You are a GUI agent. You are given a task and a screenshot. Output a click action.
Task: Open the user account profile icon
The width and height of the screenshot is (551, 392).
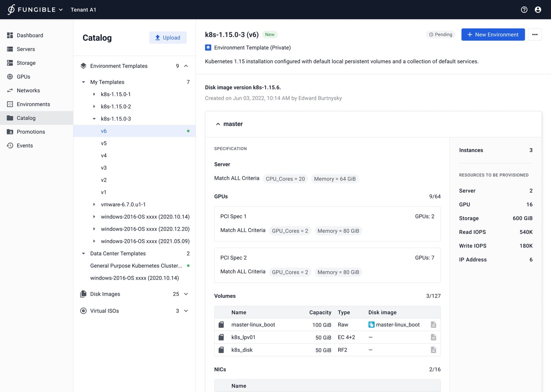click(x=538, y=10)
